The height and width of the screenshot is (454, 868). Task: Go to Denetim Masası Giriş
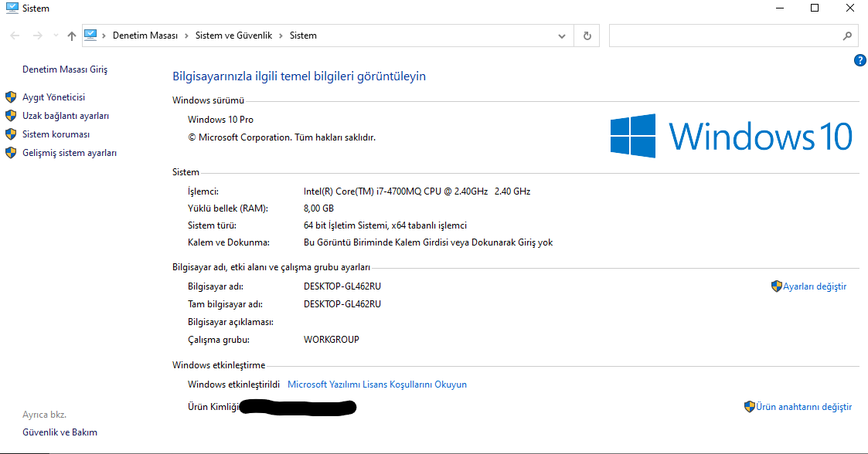coord(65,69)
